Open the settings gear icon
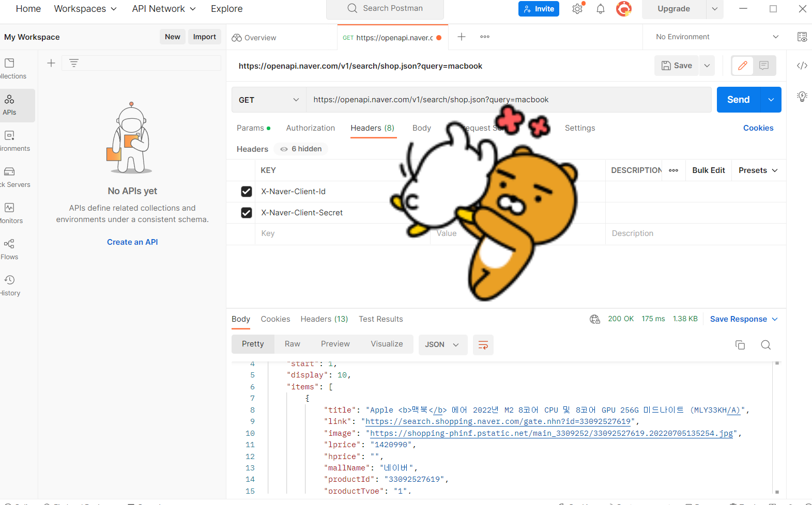This screenshot has width=812, height=505. (x=577, y=9)
